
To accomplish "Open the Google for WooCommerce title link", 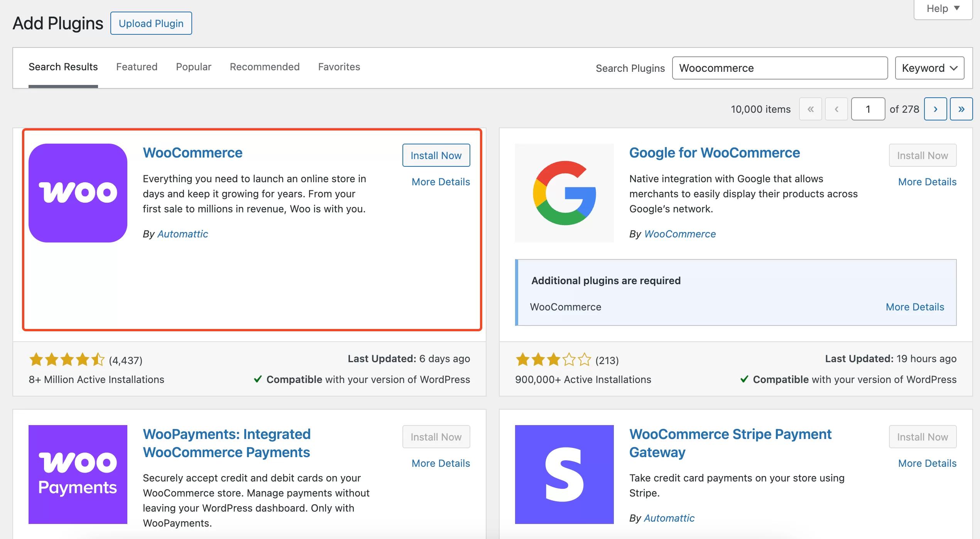I will point(715,153).
